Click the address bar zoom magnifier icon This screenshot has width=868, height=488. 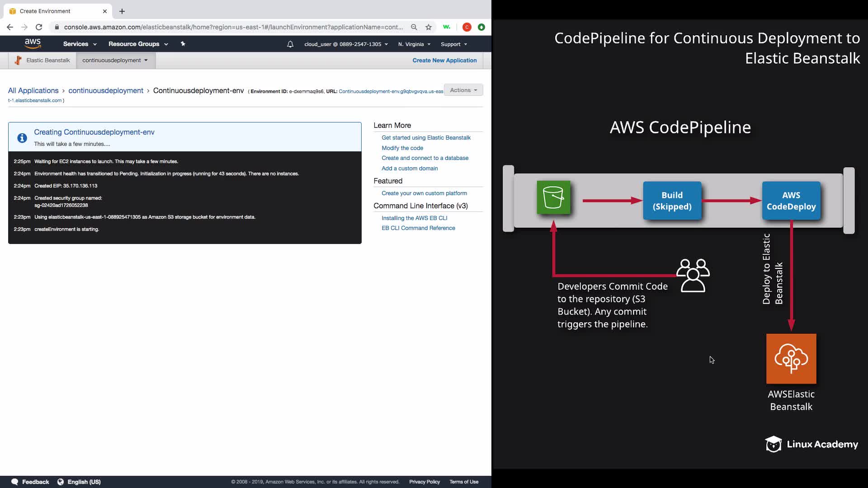[414, 27]
